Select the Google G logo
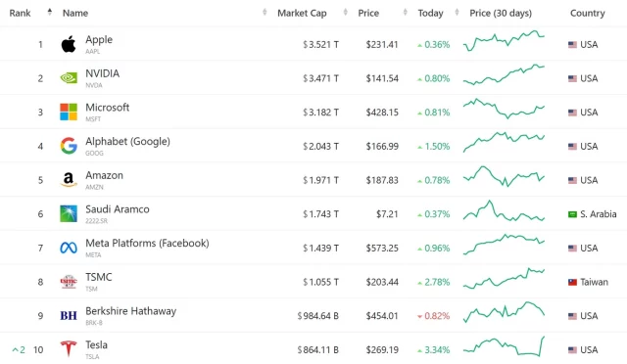Image resolution: width=627 pixels, height=364 pixels. coord(69,146)
